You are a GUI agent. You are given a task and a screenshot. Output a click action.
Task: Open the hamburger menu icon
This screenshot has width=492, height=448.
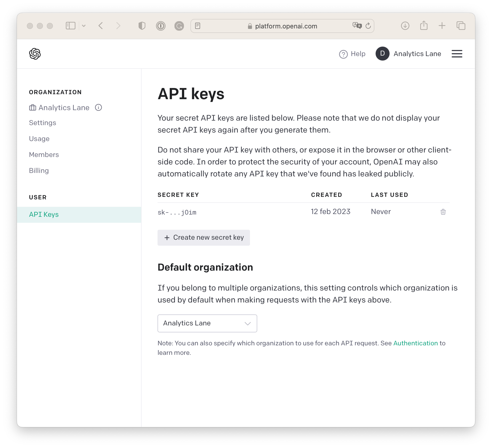[457, 54]
